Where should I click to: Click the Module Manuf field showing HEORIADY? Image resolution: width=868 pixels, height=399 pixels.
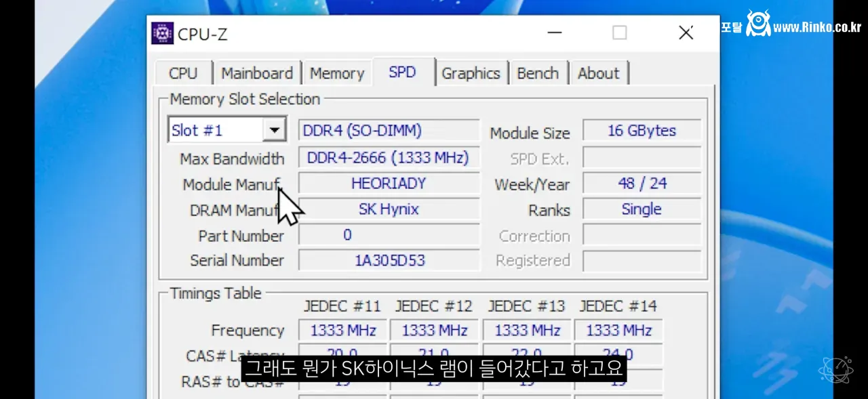tap(389, 183)
